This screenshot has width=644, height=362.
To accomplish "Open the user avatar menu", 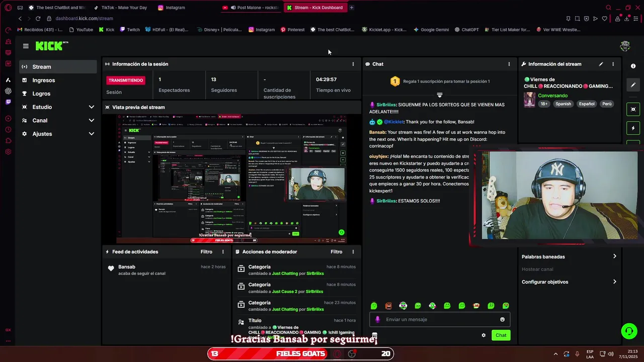I will 625,46.
